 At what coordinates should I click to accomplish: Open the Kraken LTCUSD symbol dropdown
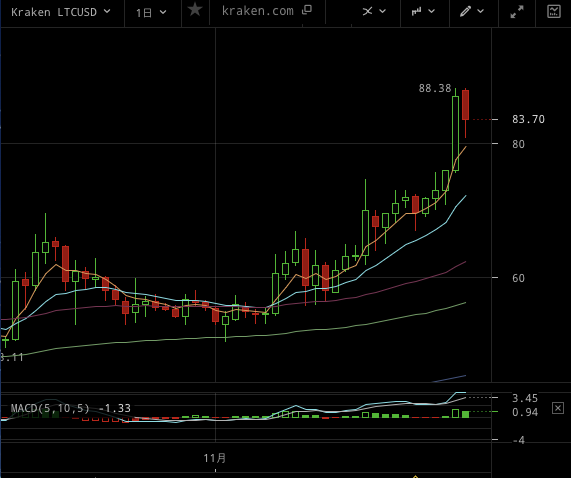pos(61,12)
